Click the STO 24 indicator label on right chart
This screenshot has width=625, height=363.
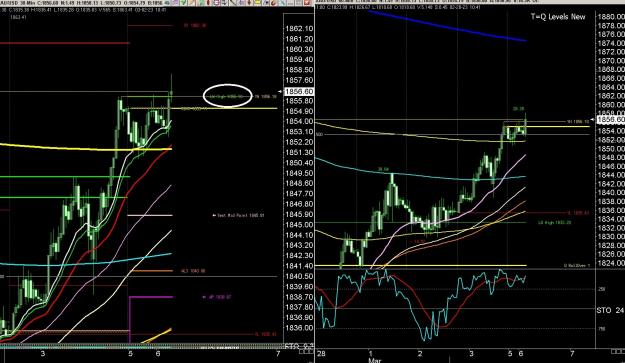(610, 310)
